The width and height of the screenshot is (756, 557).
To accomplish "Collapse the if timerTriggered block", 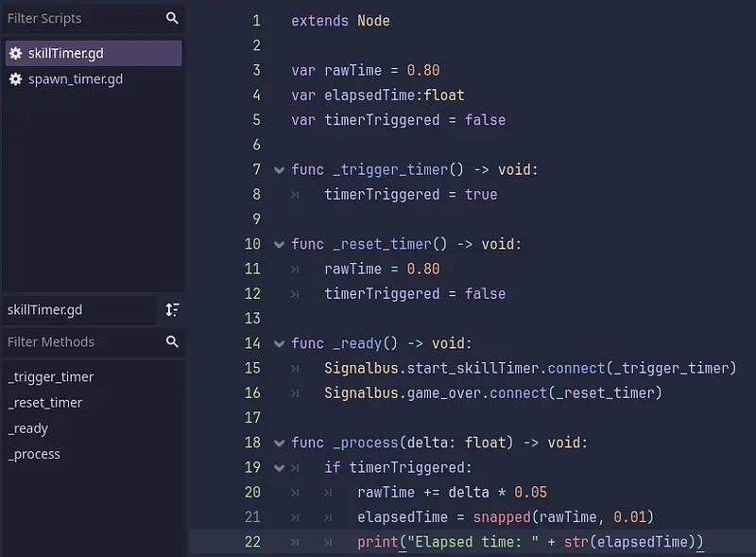I will [x=279, y=467].
